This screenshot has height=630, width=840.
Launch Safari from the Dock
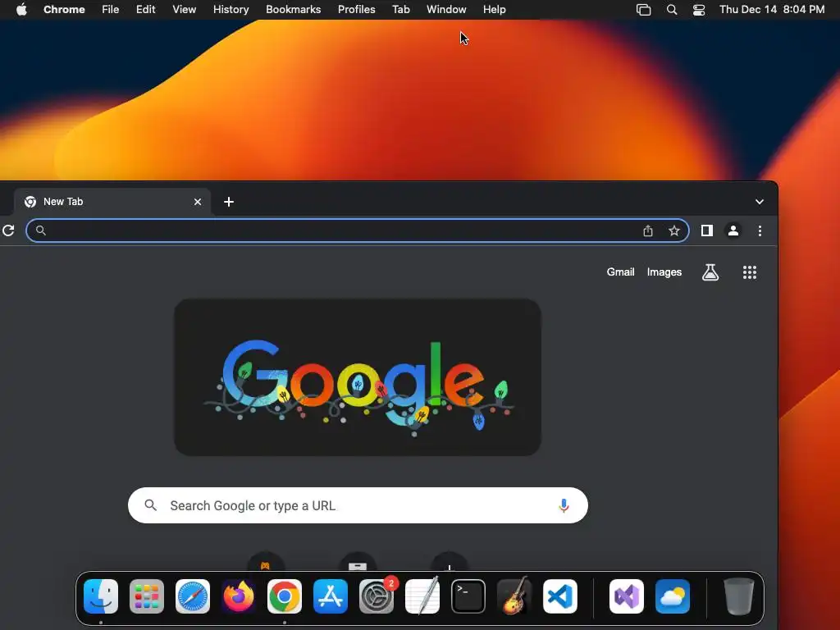tap(193, 596)
